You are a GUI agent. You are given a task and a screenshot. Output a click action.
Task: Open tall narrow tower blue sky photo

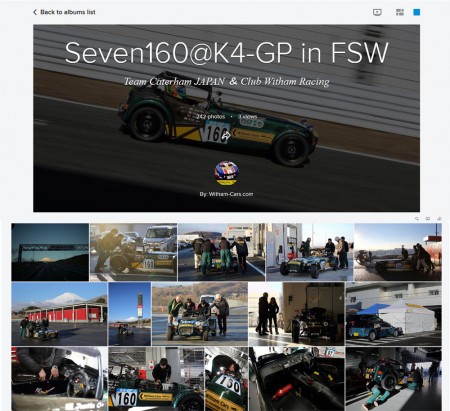point(130,314)
